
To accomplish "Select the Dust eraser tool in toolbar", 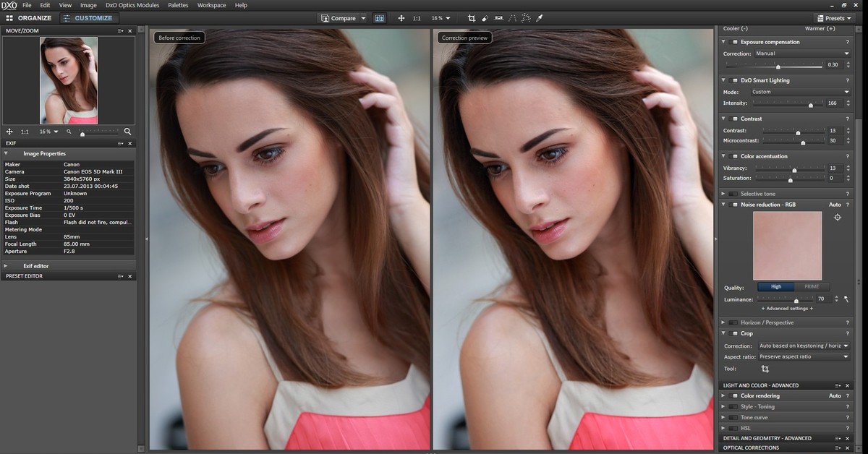I will click(x=485, y=18).
